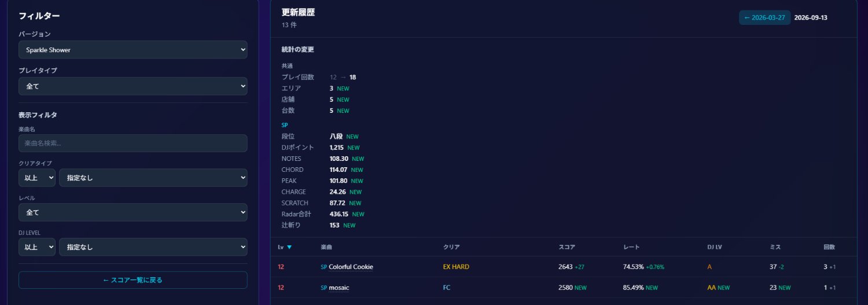This screenshot has height=305, width=868.
Task: Click the 楽曲名検索 search input field
Action: coord(133,143)
